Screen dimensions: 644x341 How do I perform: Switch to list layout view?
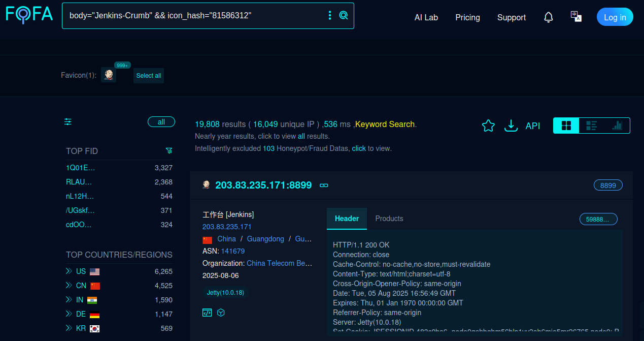[591, 126]
